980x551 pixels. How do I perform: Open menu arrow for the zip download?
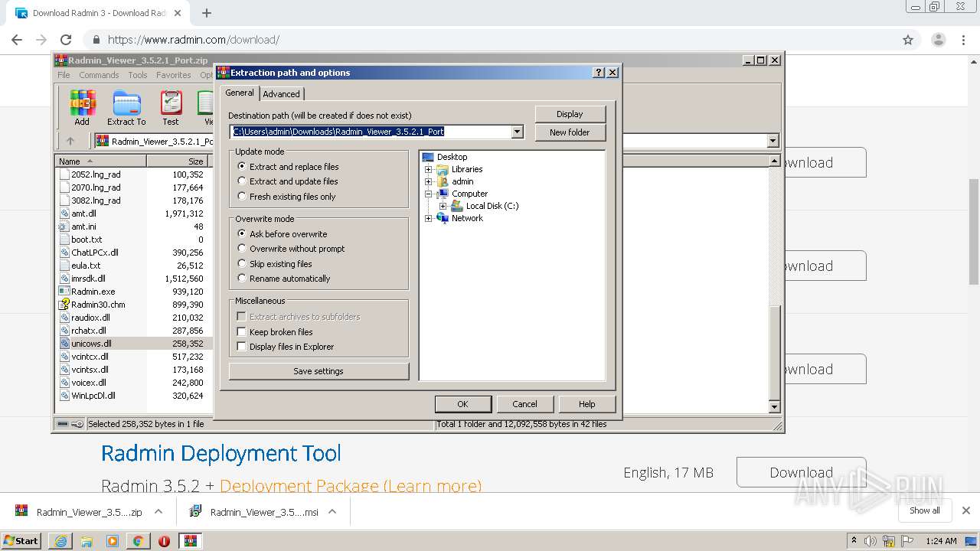click(x=158, y=512)
